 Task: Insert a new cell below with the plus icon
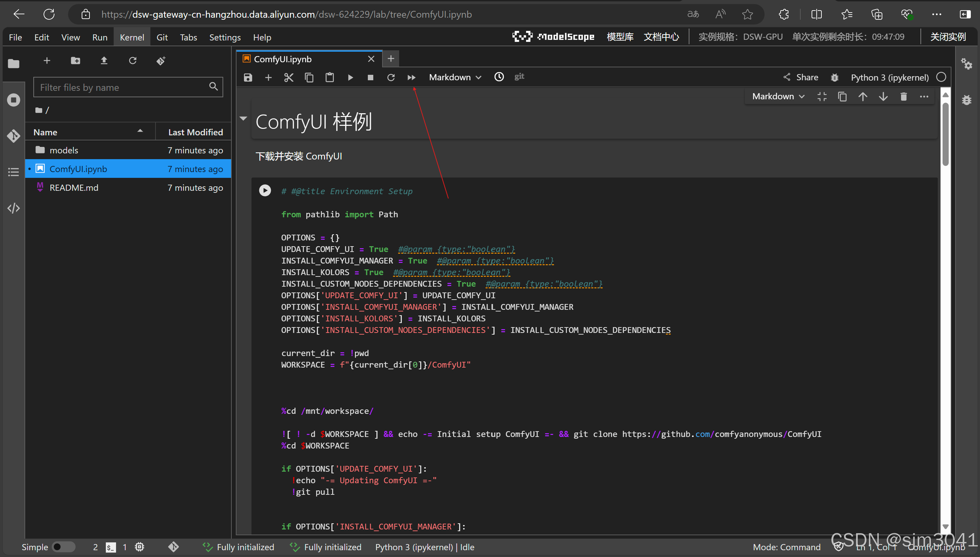[268, 78]
